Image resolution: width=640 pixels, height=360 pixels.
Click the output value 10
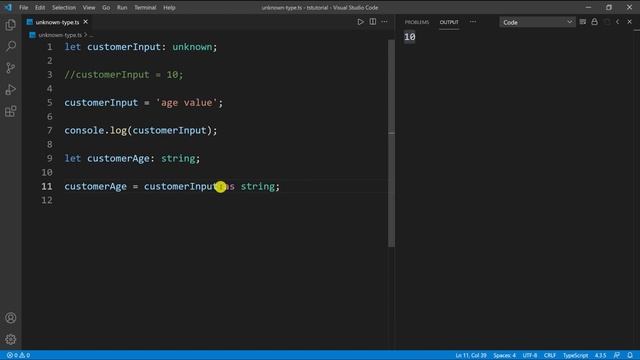click(x=409, y=37)
